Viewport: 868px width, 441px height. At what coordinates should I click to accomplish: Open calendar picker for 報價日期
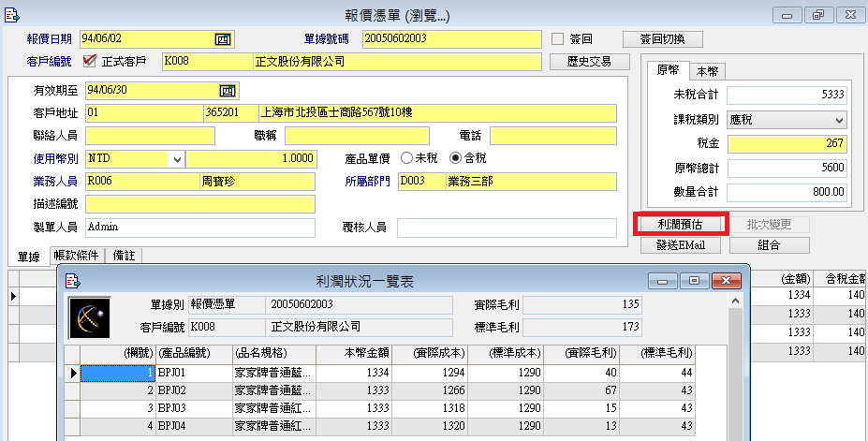click(223, 39)
